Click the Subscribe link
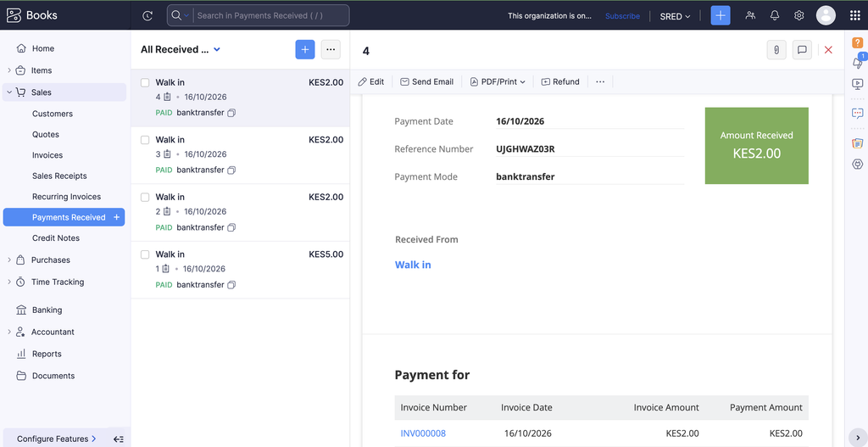Viewport: 868px width, 447px height. click(622, 16)
